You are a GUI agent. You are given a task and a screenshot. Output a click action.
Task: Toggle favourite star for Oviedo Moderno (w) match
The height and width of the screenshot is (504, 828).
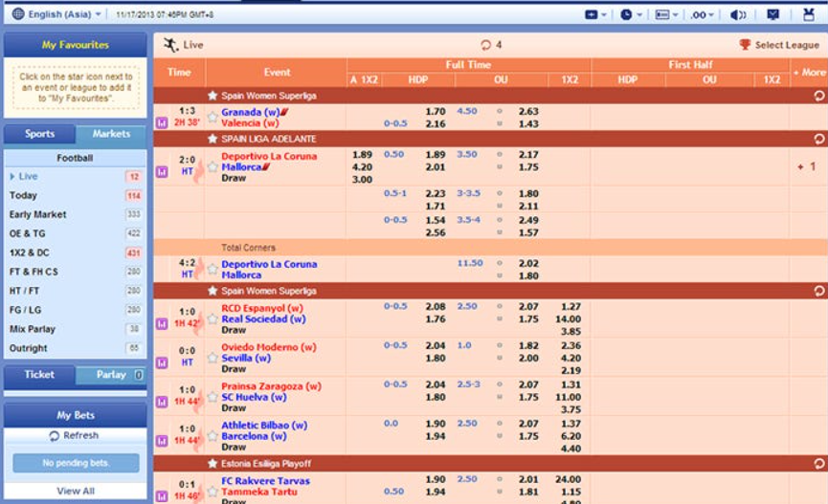point(213,359)
